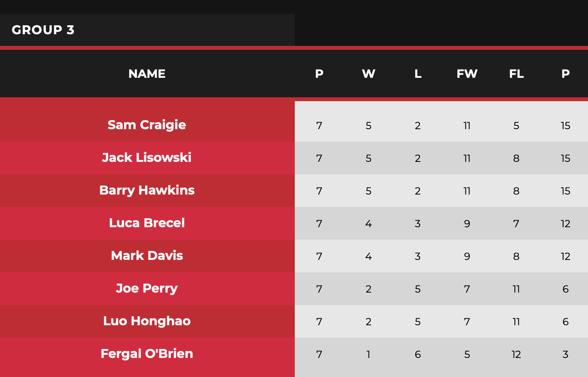Select Fergal O'Brien's losses value 6

[418, 354]
